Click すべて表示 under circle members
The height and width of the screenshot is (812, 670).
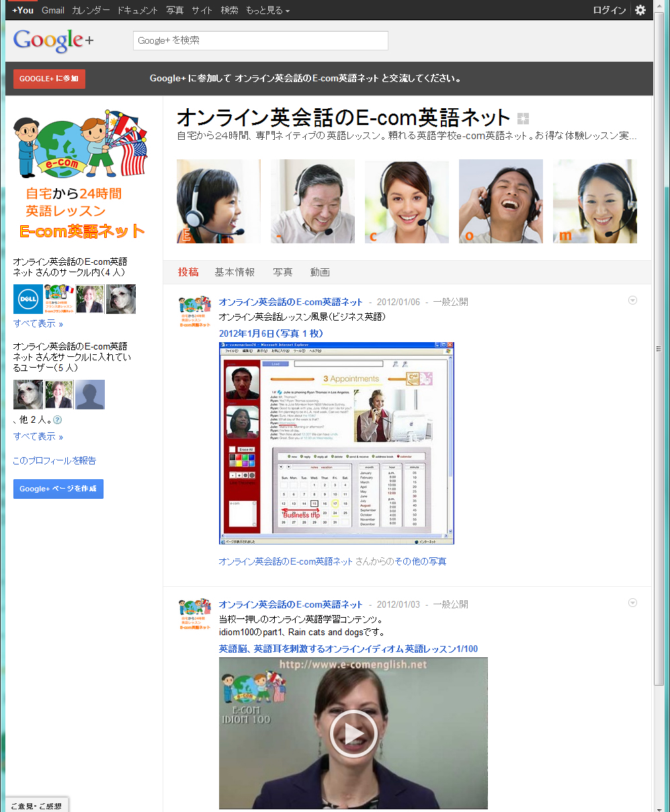(x=38, y=323)
